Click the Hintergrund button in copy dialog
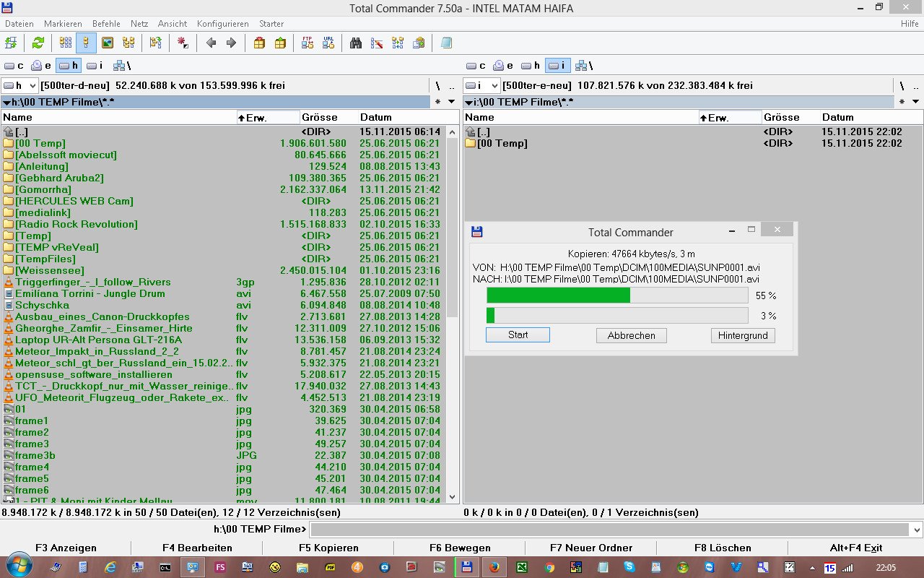 click(743, 335)
